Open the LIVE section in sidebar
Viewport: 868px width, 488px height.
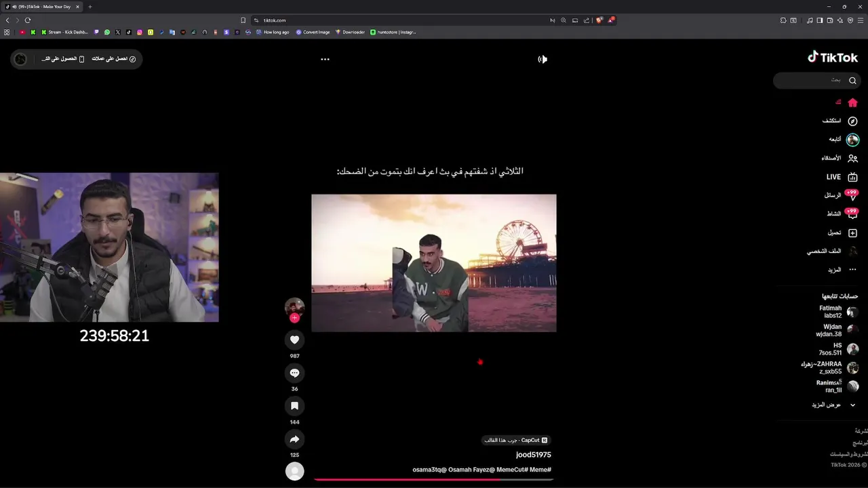coord(842,177)
